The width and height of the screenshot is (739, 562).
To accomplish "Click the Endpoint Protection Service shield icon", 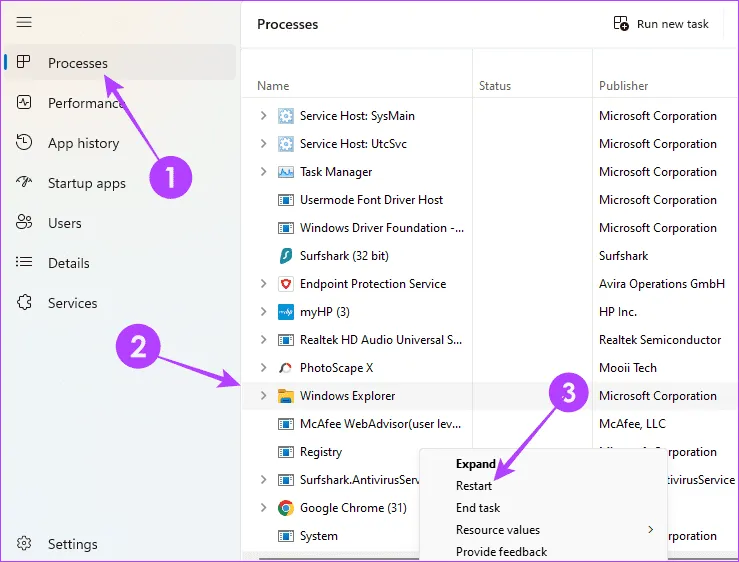I will pos(286,284).
